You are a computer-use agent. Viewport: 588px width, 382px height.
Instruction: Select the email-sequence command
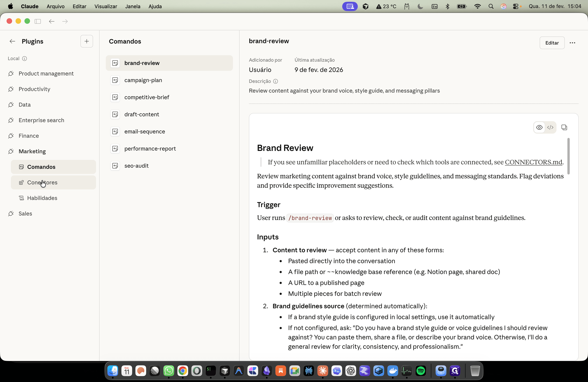(x=169, y=131)
